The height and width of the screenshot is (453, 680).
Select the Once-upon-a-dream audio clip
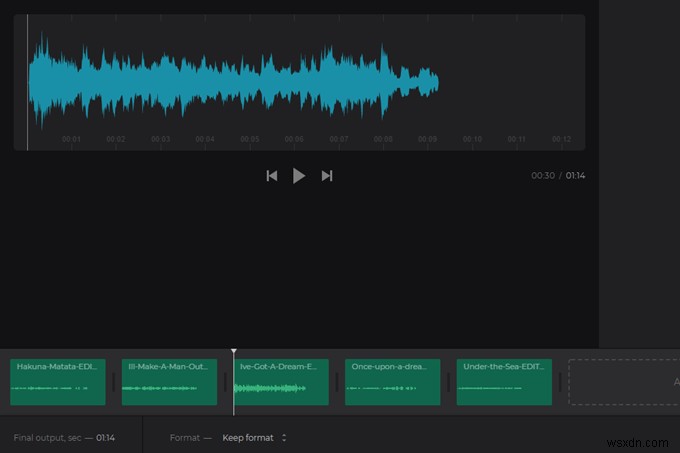392,381
